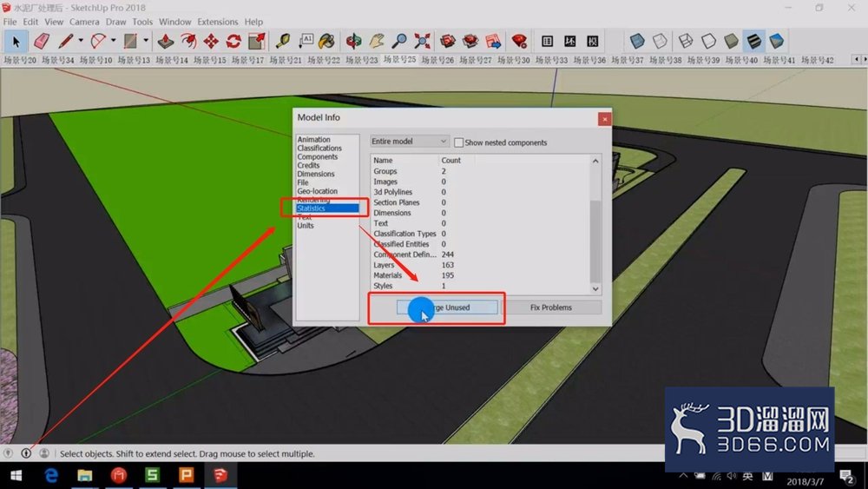Open the Extension Warehouse

tap(470, 41)
